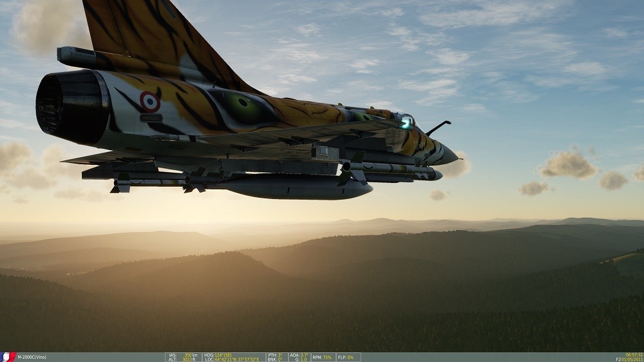This screenshot has width=644, height=362.
Task: Click the G 1.0 load readout
Action: [x=301, y=359]
